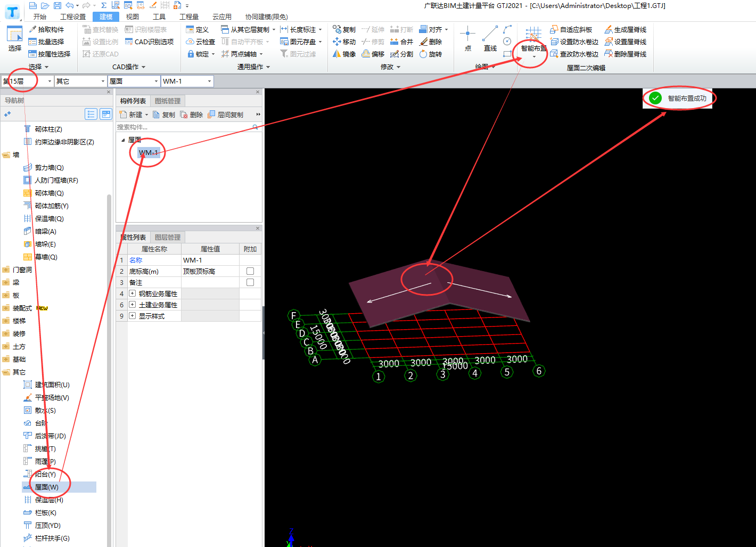Collapse the 屋面 node in component list
Screen dimensions: 756x547
[x=123, y=140]
